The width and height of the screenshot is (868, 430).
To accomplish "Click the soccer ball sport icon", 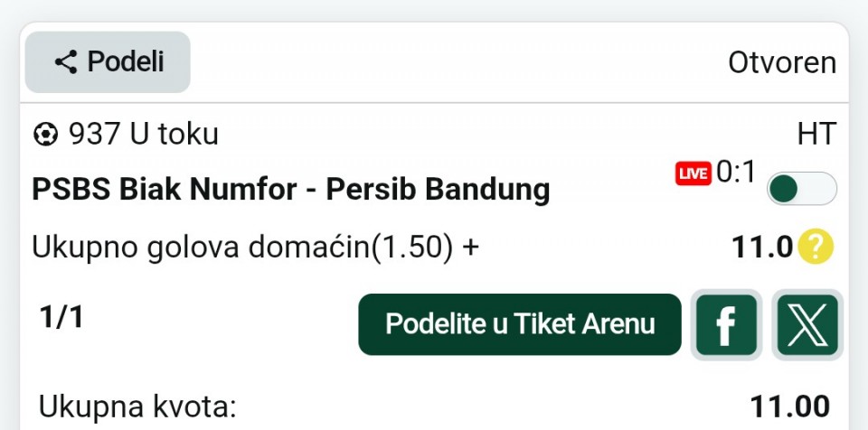I will [44, 136].
